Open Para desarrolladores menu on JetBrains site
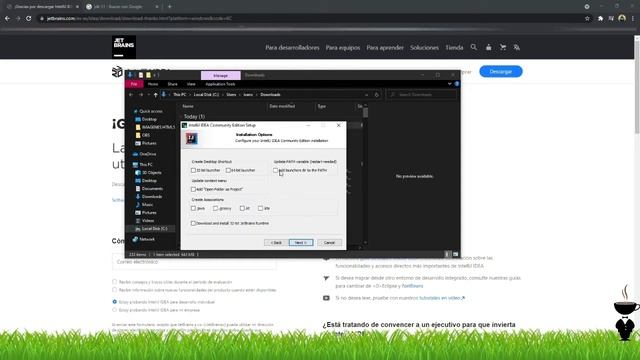The width and height of the screenshot is (640, 360). (x=292, y=47)
